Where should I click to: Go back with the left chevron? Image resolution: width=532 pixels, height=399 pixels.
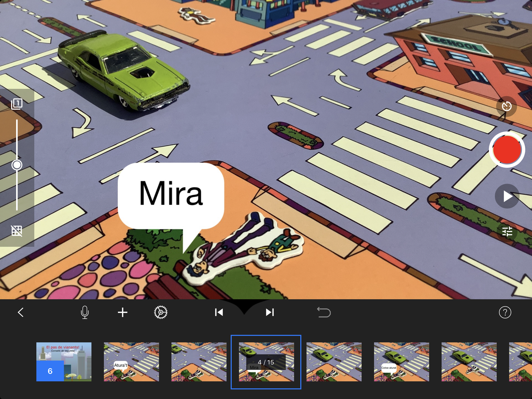click(21, 312)
